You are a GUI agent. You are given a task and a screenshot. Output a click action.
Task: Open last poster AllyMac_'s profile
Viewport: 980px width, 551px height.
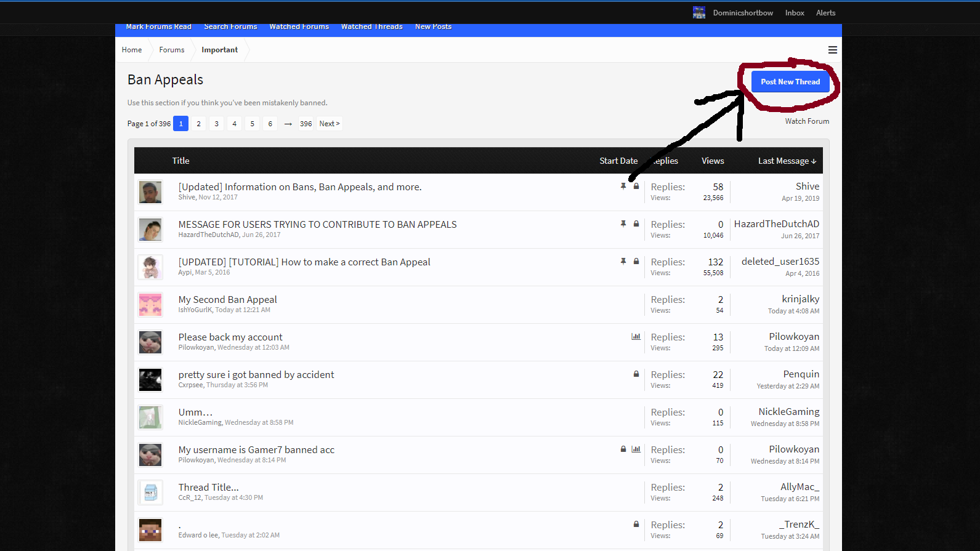coord(800,487)
